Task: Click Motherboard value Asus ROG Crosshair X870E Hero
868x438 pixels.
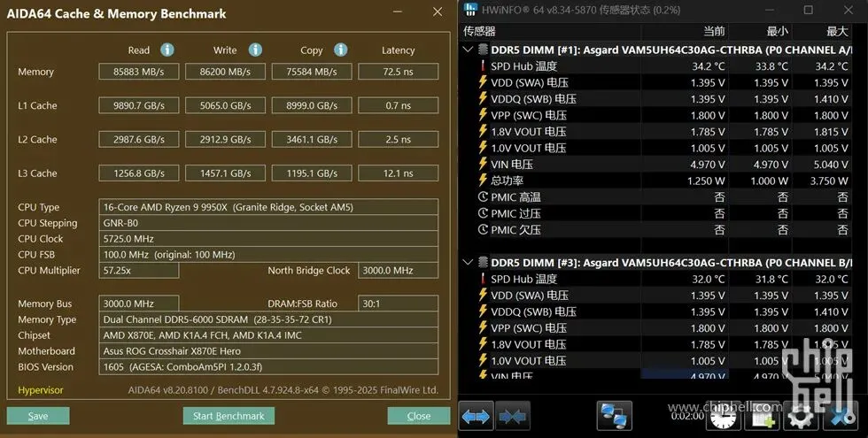Action: 268,351
